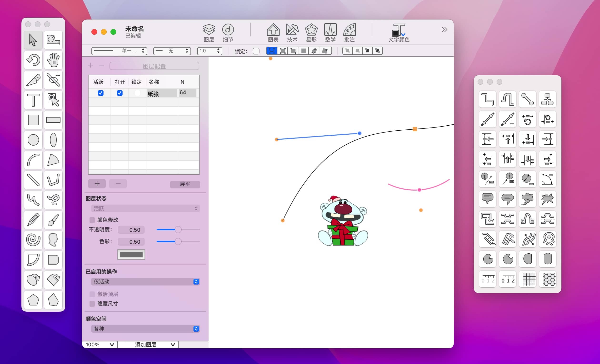This screenshot has width=600, height=364.
Task: Open the 添加图层 dropdown
Action: pyautogui.click(x=148, y=344)
